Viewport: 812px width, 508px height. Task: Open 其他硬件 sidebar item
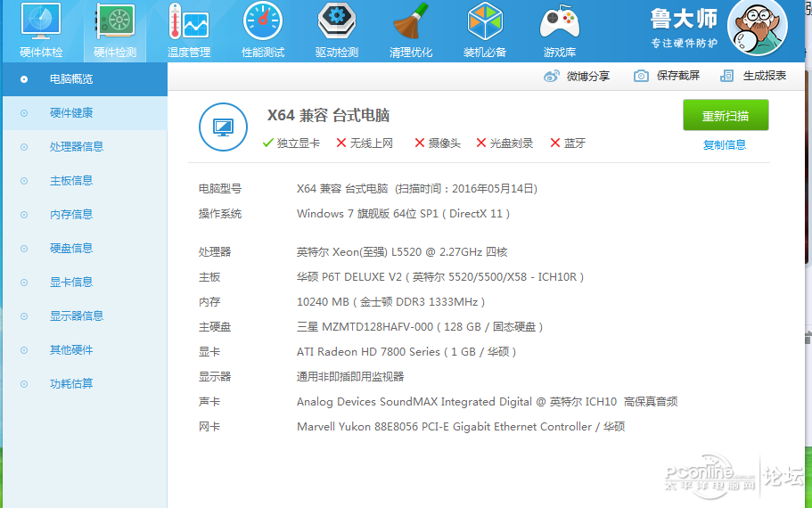(85, 350)
